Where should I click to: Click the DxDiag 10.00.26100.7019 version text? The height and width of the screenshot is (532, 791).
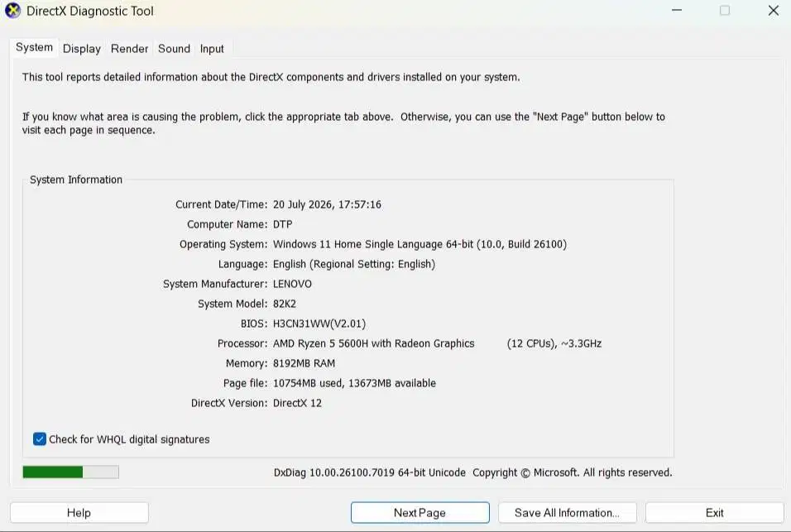point(369,472)
